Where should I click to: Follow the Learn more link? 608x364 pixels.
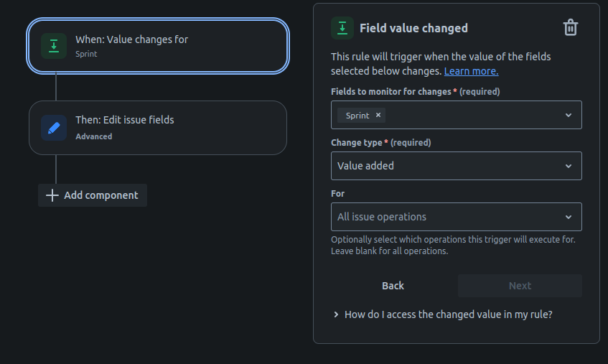coord(471,71)
